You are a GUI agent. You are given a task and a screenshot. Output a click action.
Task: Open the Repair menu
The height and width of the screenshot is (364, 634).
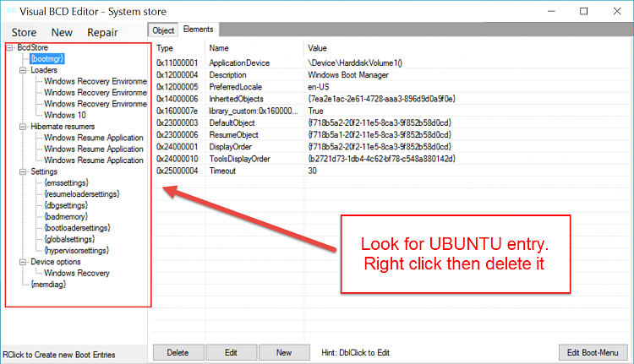tap(102, 32)
